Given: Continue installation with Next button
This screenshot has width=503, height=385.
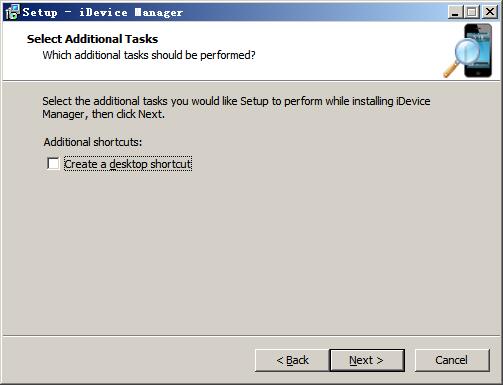Looking at the screenshot, I should coord(367,360).
